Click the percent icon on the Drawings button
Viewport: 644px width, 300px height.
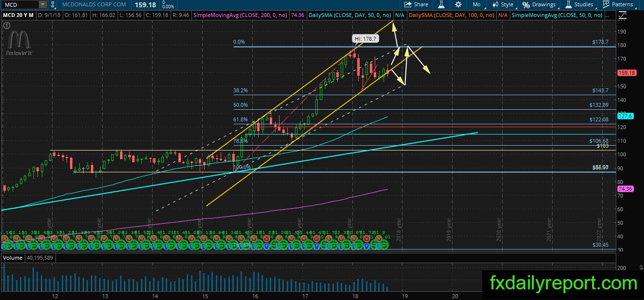(526, 4)
